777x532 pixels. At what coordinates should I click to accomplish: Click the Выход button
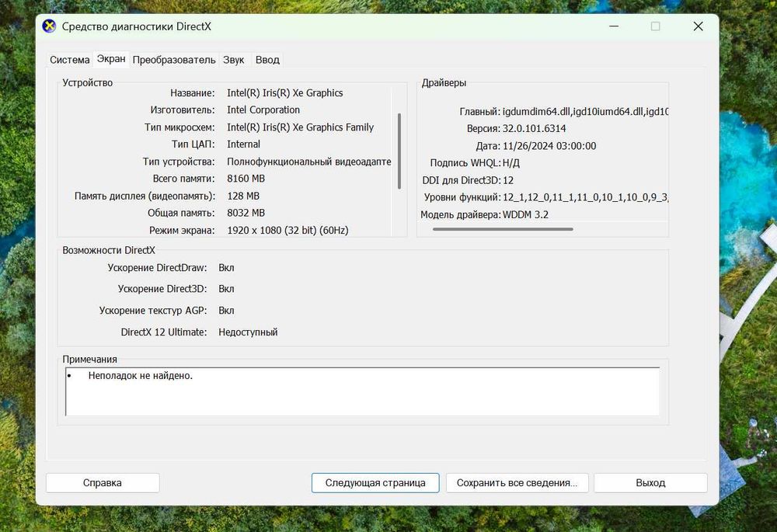click(650, 482)
